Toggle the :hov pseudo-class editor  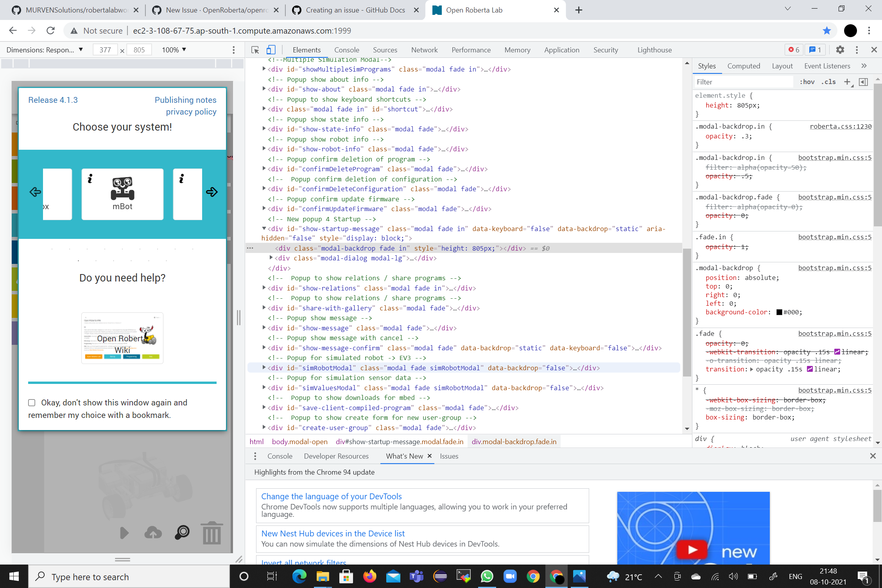(807, 82)
